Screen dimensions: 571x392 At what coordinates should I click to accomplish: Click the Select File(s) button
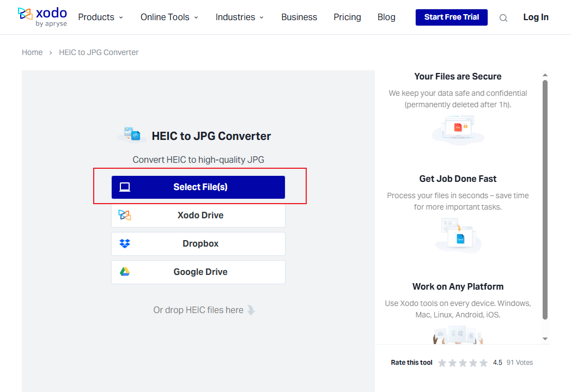[x=198, y=186]
